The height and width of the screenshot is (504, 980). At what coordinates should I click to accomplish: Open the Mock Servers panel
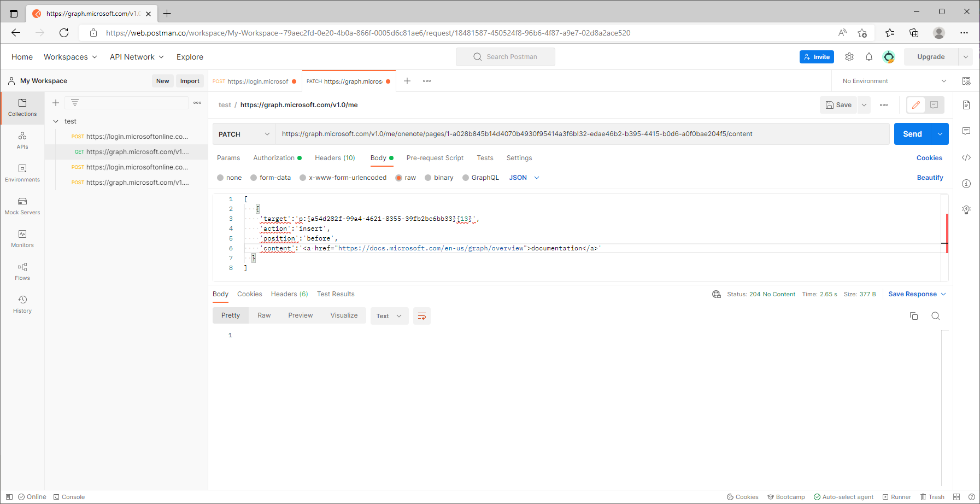[22, 206]
